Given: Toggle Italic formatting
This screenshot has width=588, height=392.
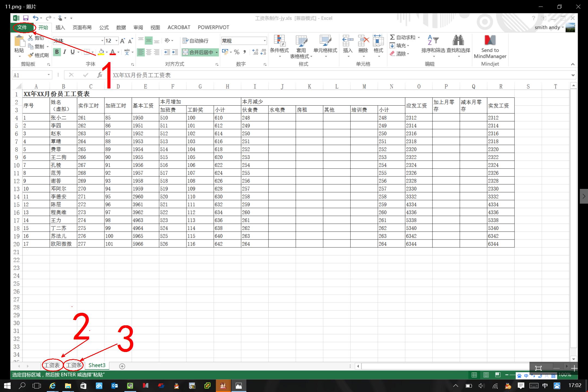Looking at the screenshot, I should coord(65,52).
